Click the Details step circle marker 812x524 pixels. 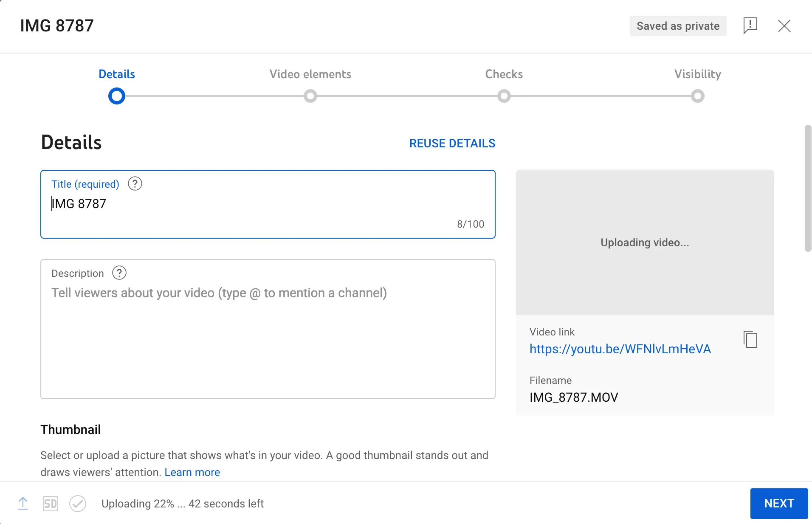117,96
